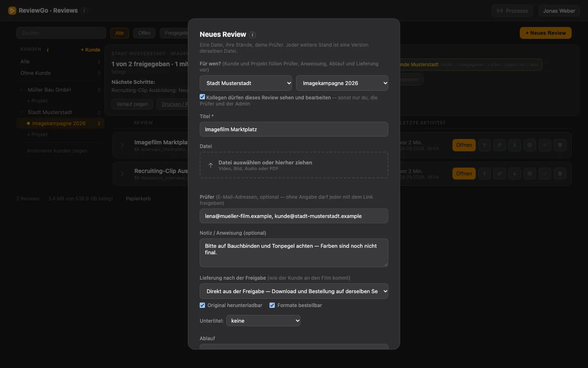This screenshot has width=588, height=368.
Task: Click the + Kunde link in the sidebar
Action: (91, 50)
